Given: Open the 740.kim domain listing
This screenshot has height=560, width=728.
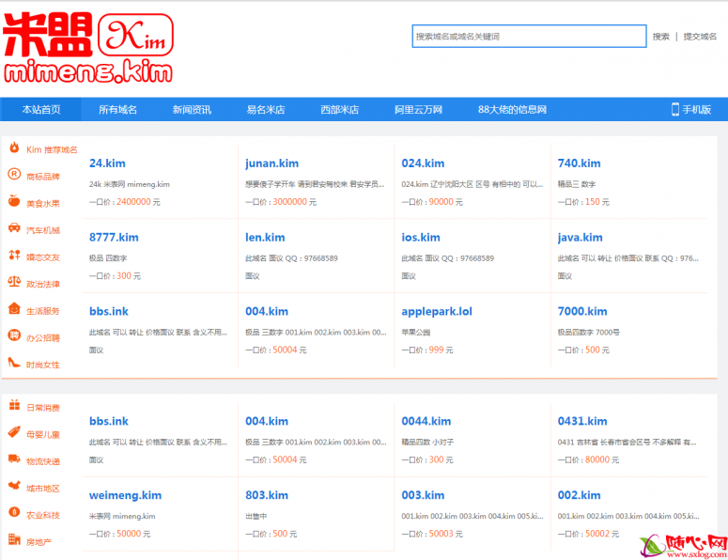Looking at the screenshot, I should pos(579,163).
